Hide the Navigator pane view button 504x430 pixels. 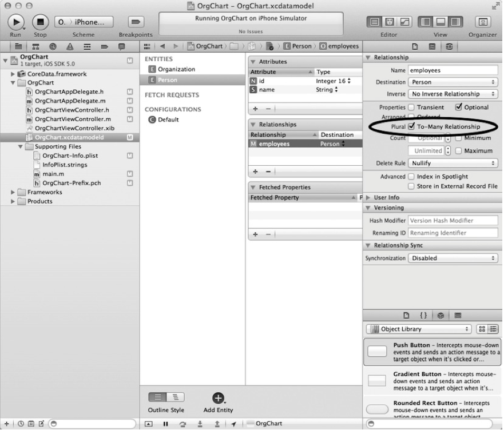coord(426,22)
